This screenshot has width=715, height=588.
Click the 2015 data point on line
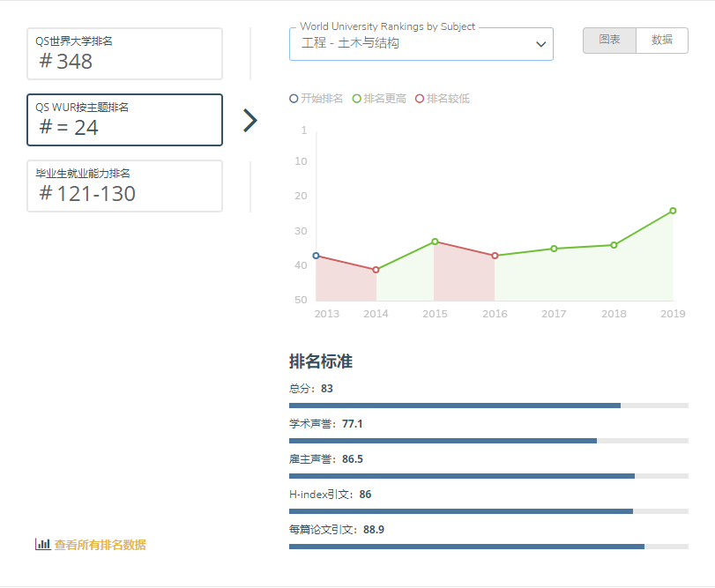click(x=435, y=242)
